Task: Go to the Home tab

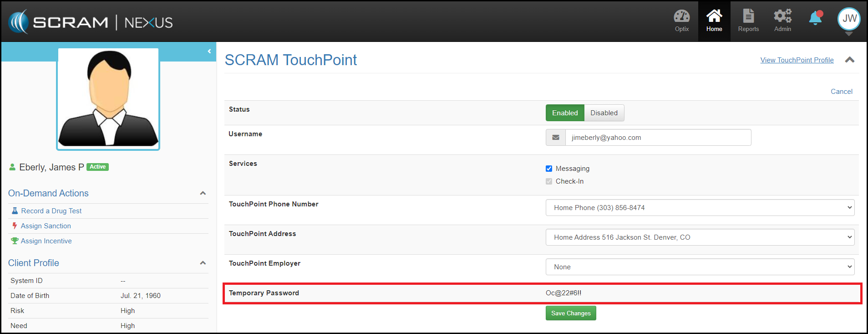Action: 714,21
